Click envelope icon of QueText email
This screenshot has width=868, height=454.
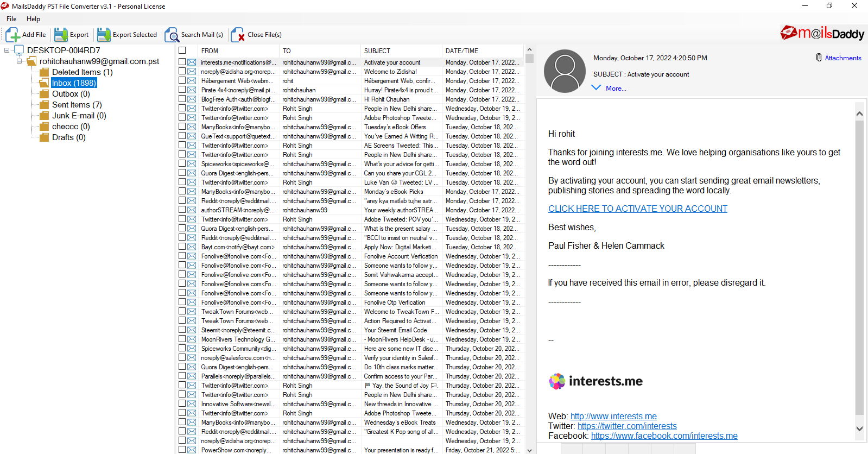(x=192, y=136)
